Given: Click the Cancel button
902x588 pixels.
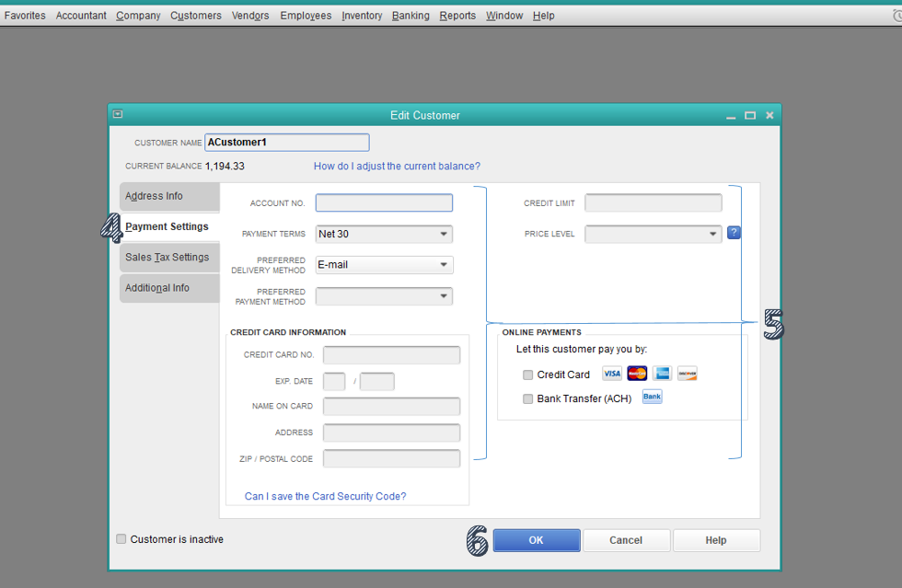Looking at the screenshot, I should pos(626,540).
